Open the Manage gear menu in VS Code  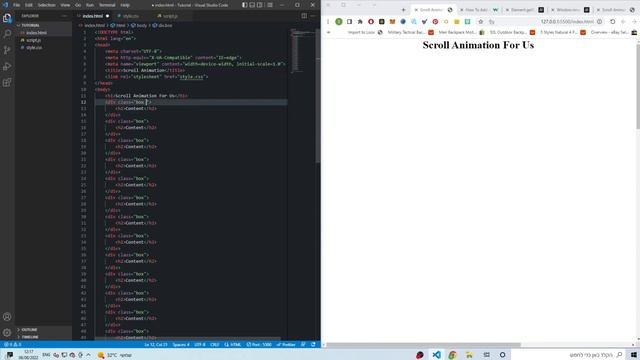[x=7, y=333]
